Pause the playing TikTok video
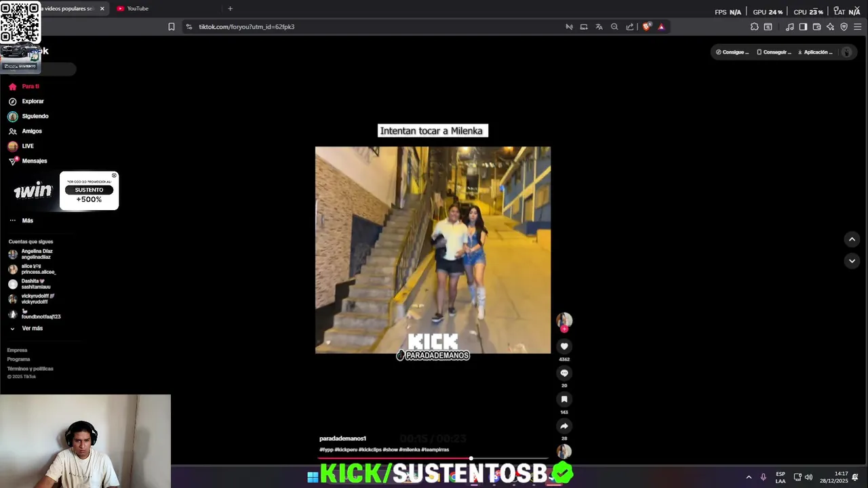 (433, 250)
